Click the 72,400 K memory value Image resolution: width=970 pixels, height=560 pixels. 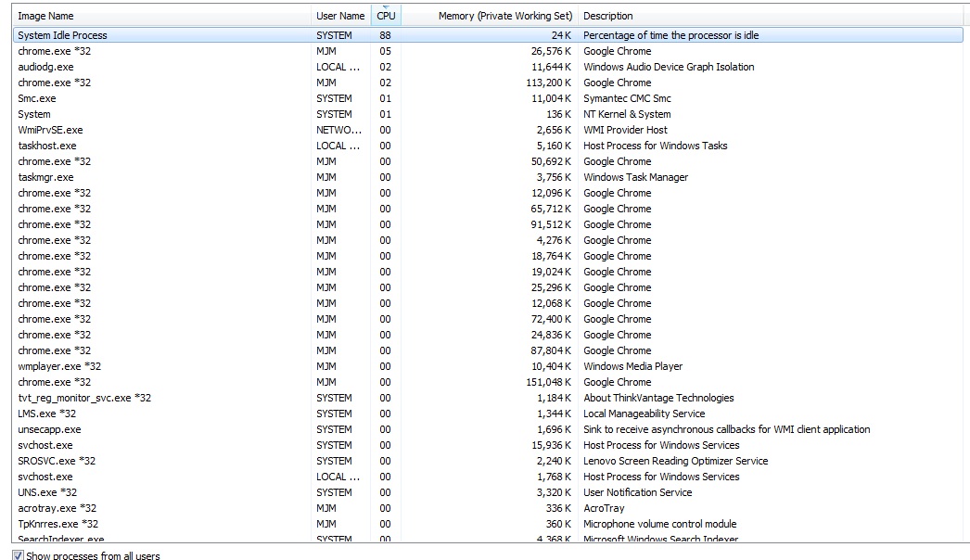point(551,319)
